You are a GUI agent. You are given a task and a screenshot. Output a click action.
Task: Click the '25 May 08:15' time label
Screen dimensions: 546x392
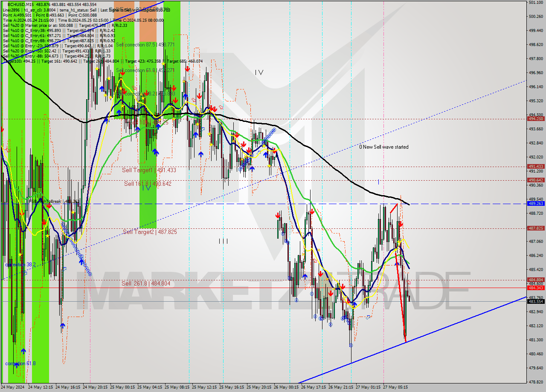coord(177,387)
